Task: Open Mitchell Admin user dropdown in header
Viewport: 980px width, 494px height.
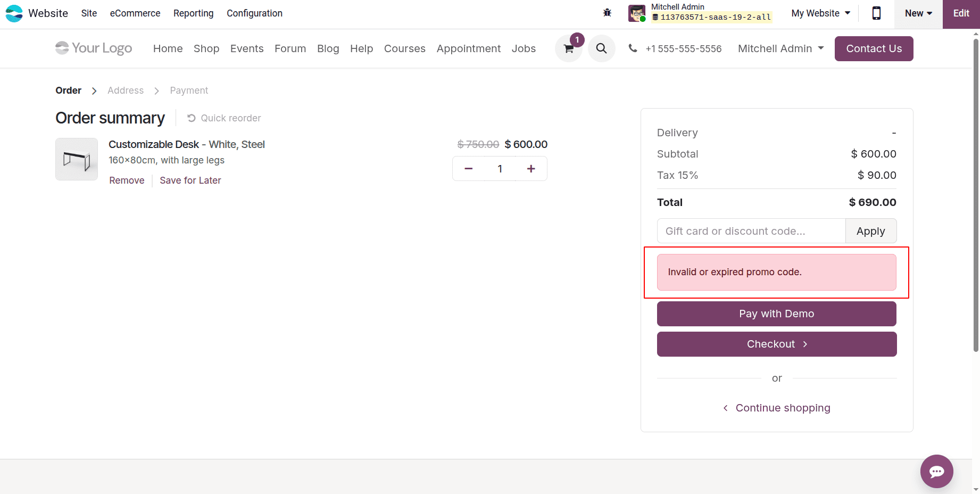Action: pyautogui.click(x=780, y=48)
